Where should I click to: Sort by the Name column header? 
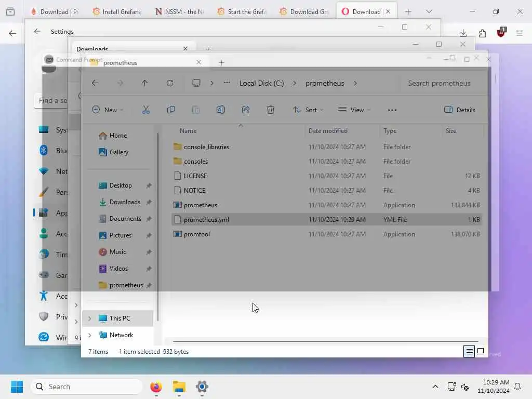click(x=188, y=130)
